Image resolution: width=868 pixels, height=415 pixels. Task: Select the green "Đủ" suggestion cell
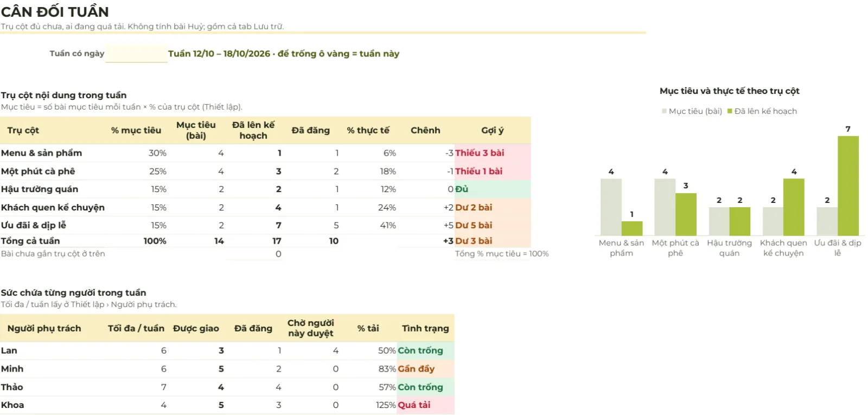click(493, 189)
